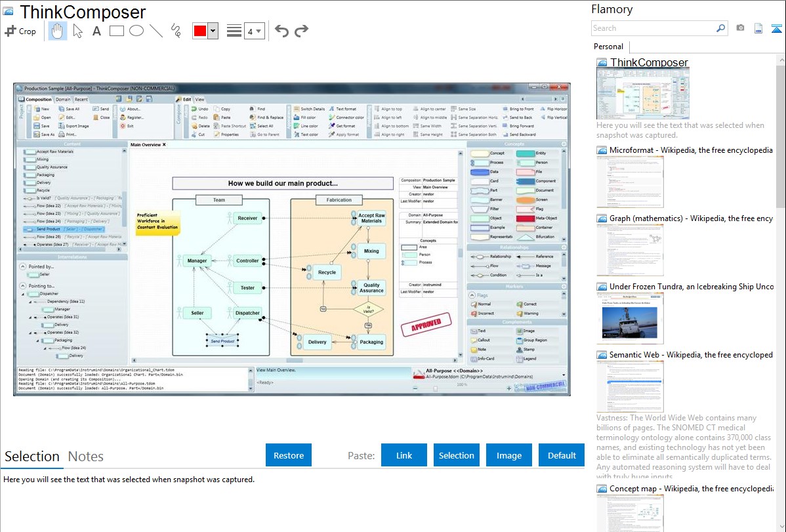Click the magnifier search icon
The image size is (786, 532).
pyautogui.click(x=721, y=28)
